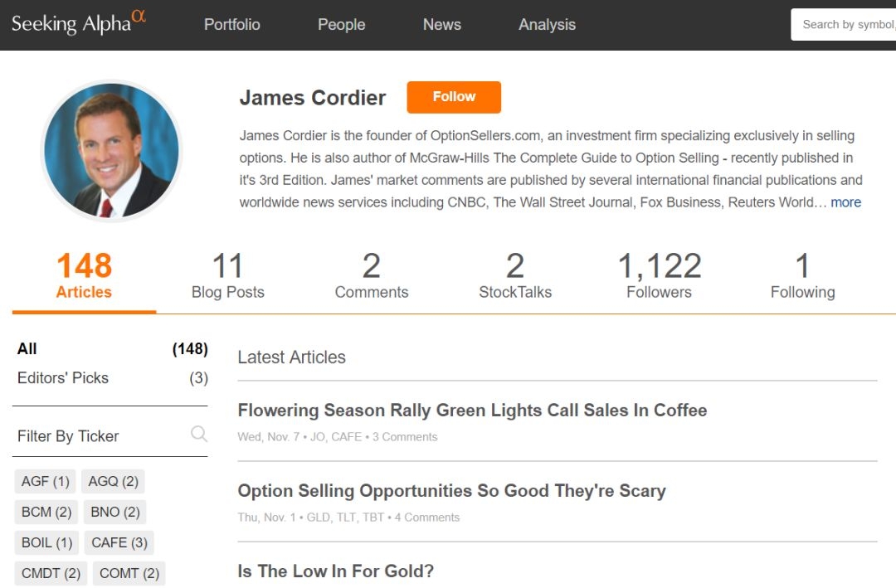This screenshot has width=896, height=588.
Task: Filter articles by the BOIL ticker
Action: pyautogui.click(x=46, y=542)
